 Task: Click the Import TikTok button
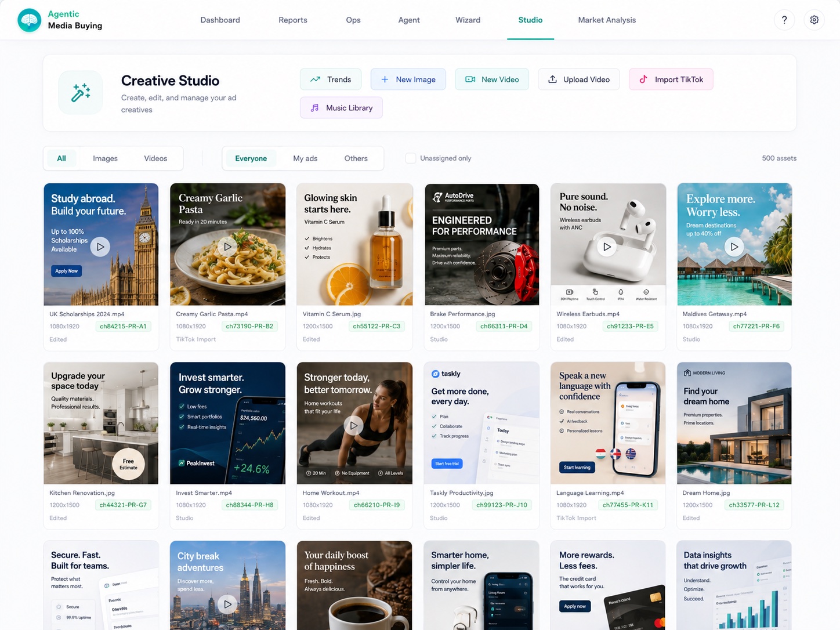[x=671, y=79]
